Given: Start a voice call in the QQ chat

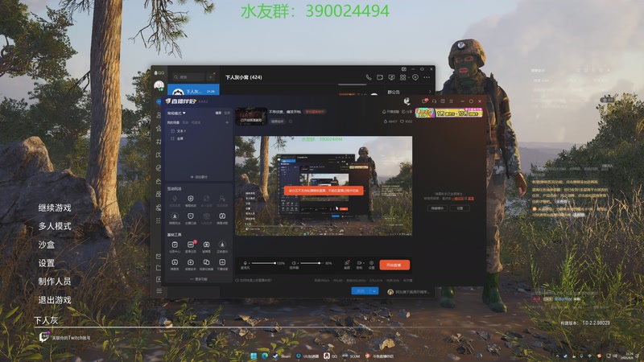Looking at the screenshot, I should pos(369,77).
